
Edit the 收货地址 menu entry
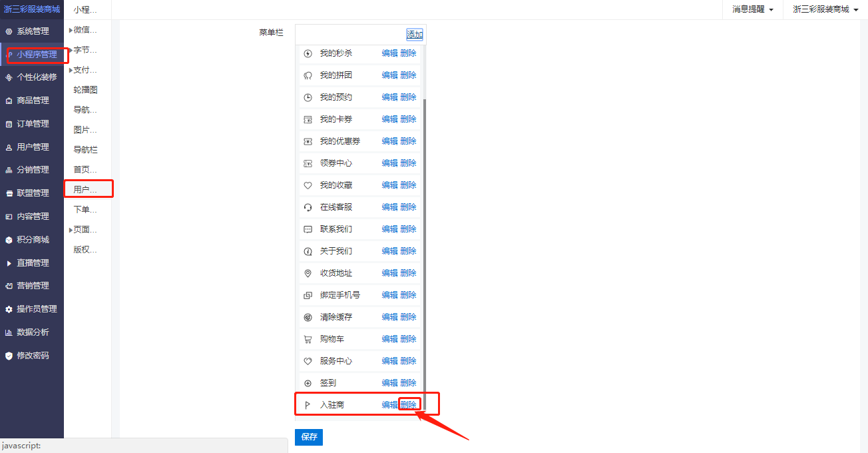pyautogui.click(x=389, y=273)
